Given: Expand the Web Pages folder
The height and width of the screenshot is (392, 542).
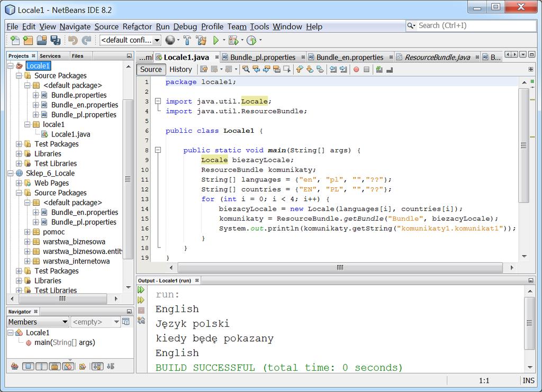Looking at the screenshot, I should (19, 183).
